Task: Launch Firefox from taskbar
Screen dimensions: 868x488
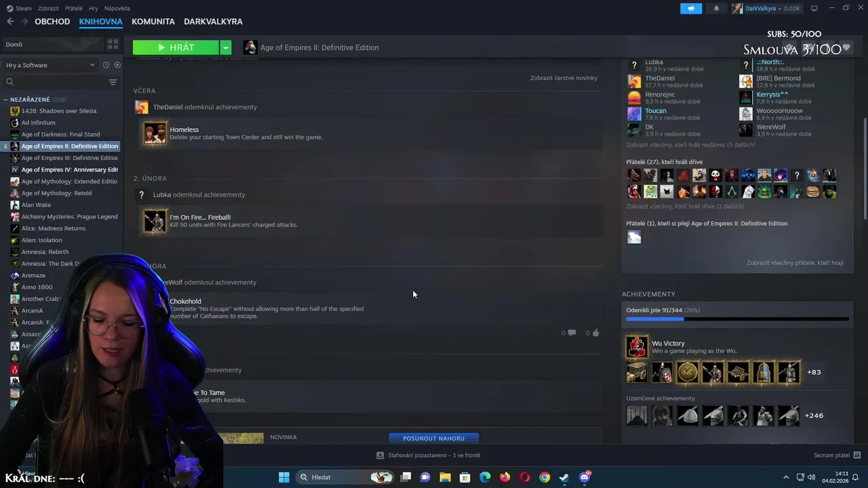Action: (505, 477)
